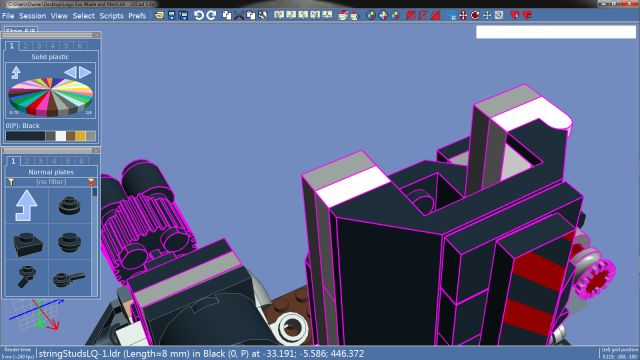Image resolution: width=640 pixels, height=360 pixels.
Task: Open the Prefs menu
Action: [137, 16]
